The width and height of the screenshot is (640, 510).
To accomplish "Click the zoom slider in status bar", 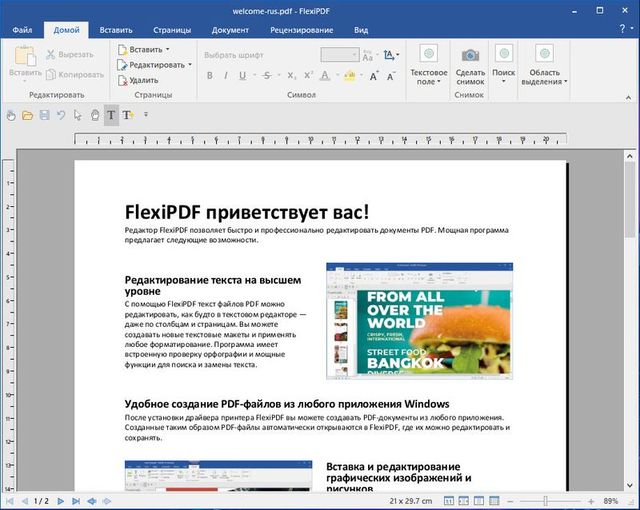I will click(x=545, y=500).
